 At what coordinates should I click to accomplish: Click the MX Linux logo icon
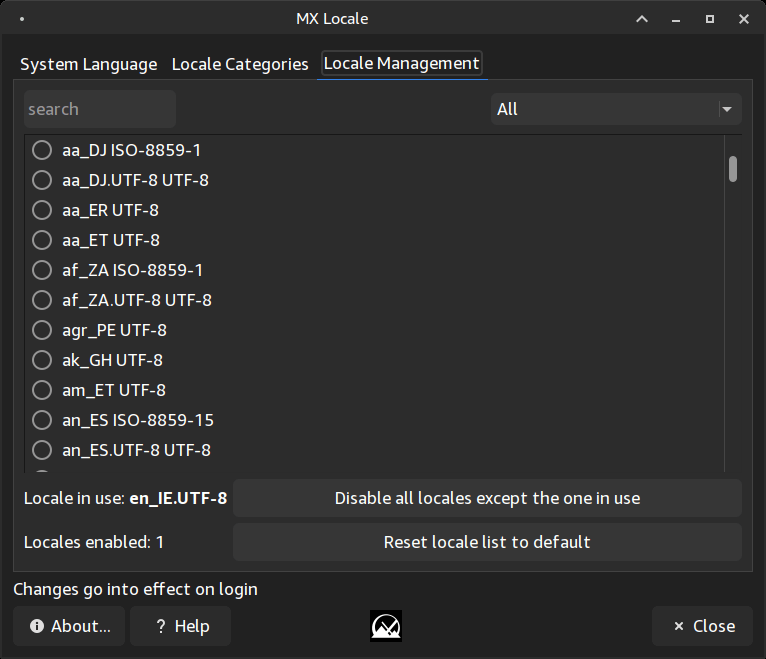(x=385, y=626)
